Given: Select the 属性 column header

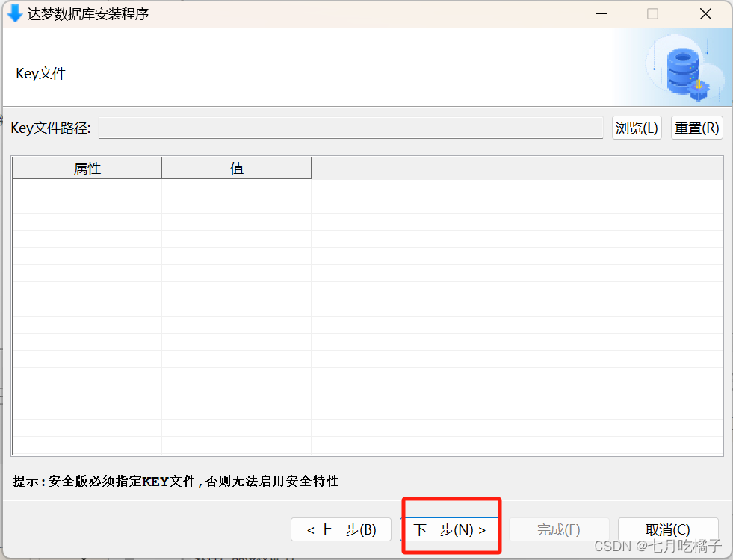Looking at the screenshot, I should pos(87,168).
